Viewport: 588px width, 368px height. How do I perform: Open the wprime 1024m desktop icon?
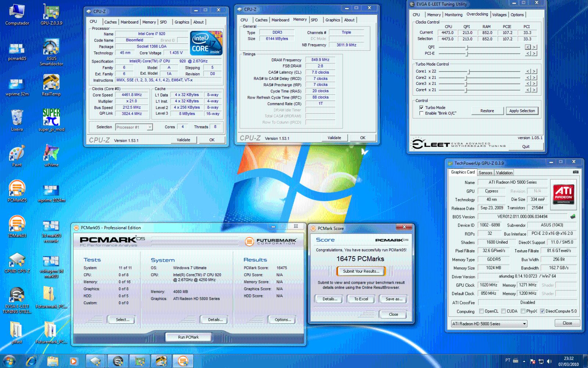51,193
